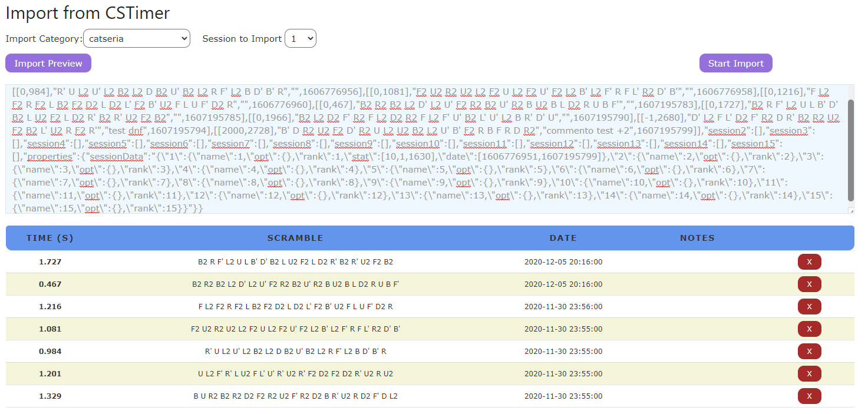This screenshot has height=414, width=868.
Task: Click scramble starting with B2 R2 B2 L2 D'
Action: [295, 284]
